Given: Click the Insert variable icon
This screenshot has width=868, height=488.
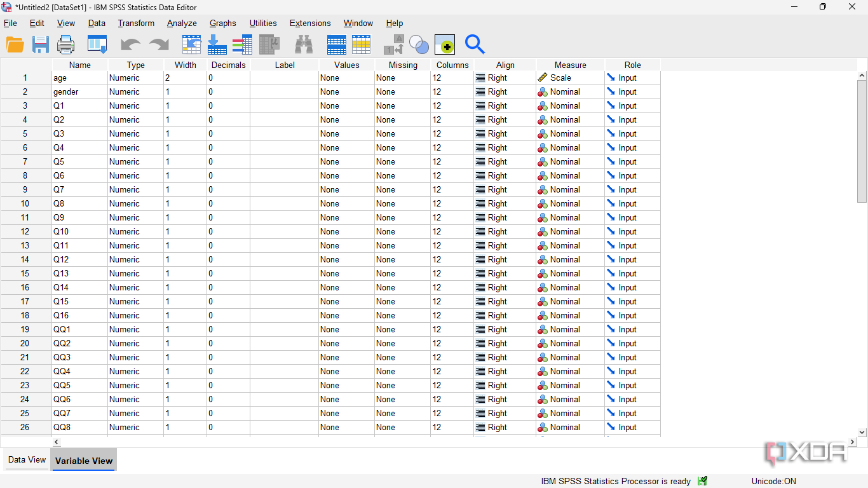Looking at the screenshot, I should click(362, 44).
